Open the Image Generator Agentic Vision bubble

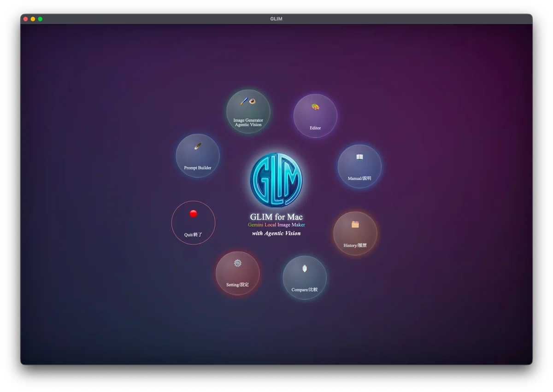[x=248, y=111]
